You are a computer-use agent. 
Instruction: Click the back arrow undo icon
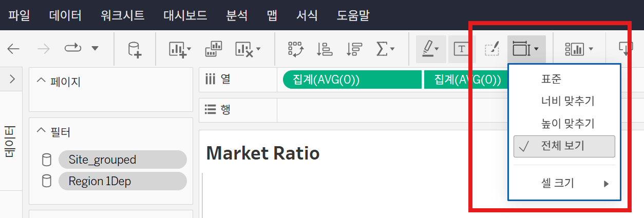click(13, 49)
